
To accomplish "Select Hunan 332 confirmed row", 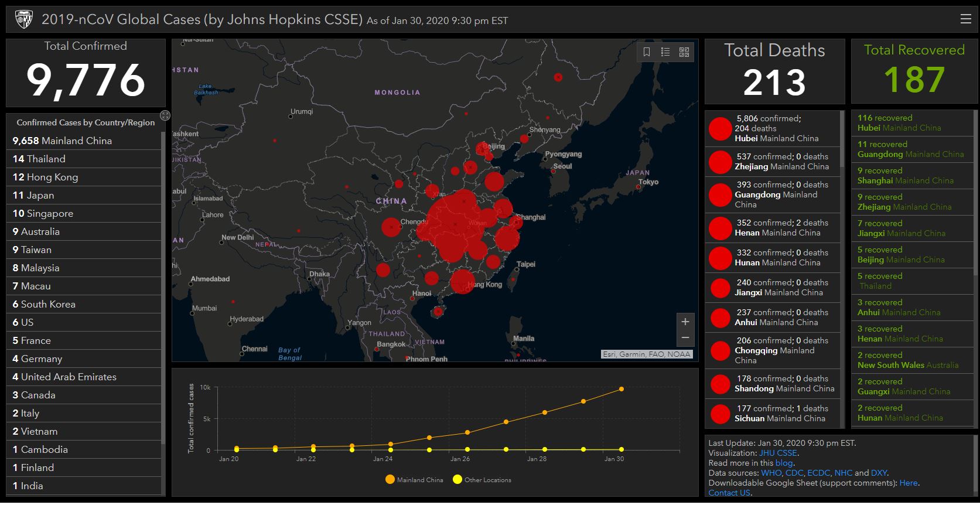I will (773, 258).
